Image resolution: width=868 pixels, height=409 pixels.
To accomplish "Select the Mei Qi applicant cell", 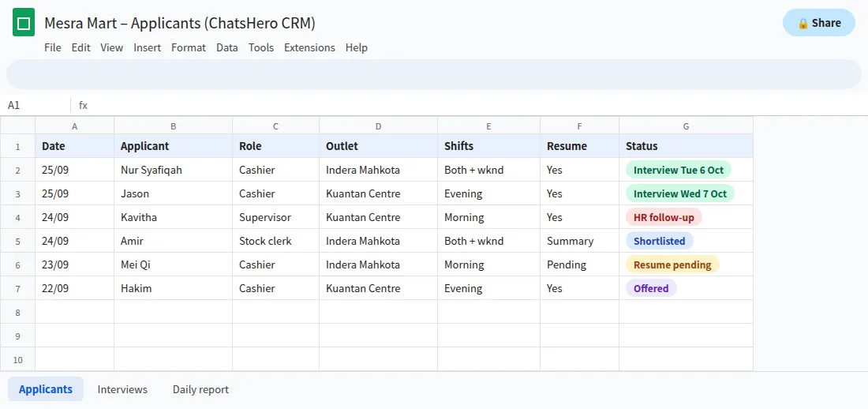I will click(x=174, y=265).
